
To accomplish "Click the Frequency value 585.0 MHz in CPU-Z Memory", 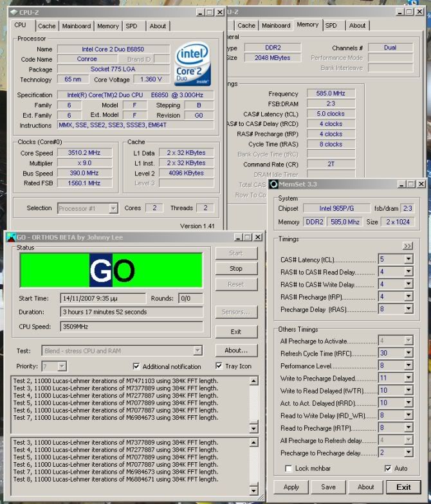I will pyautogui.click(x=331, y=93).
